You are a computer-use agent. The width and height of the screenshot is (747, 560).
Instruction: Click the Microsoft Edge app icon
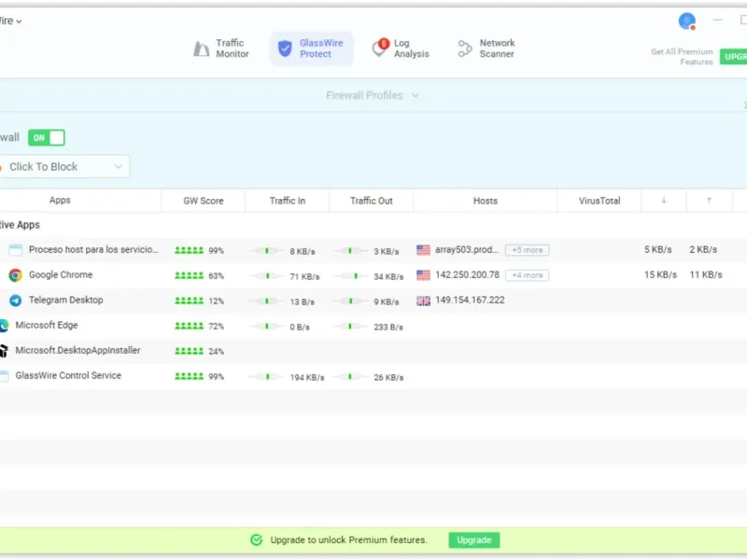(x=4, y=326)
